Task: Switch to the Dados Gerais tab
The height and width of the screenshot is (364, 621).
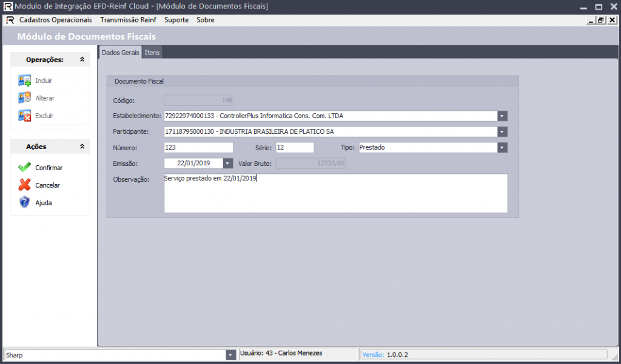Action: pyautogui.click(x=121, y=52)
